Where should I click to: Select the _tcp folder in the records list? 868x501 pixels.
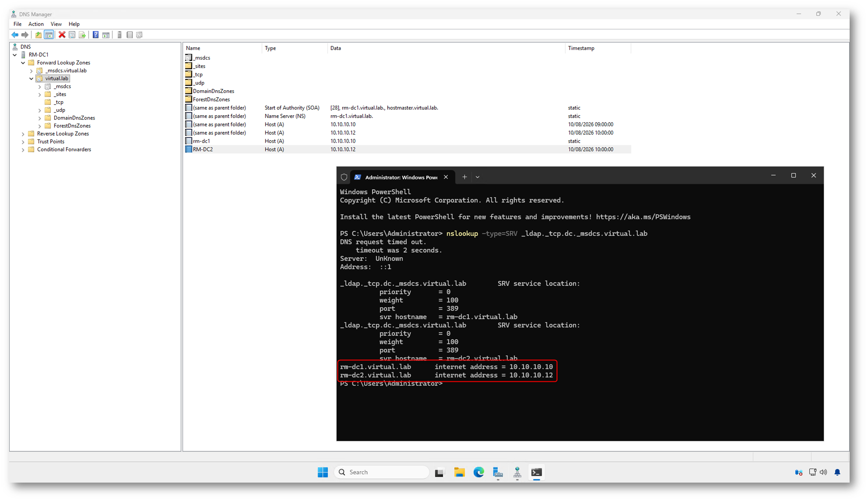point(198,74)
